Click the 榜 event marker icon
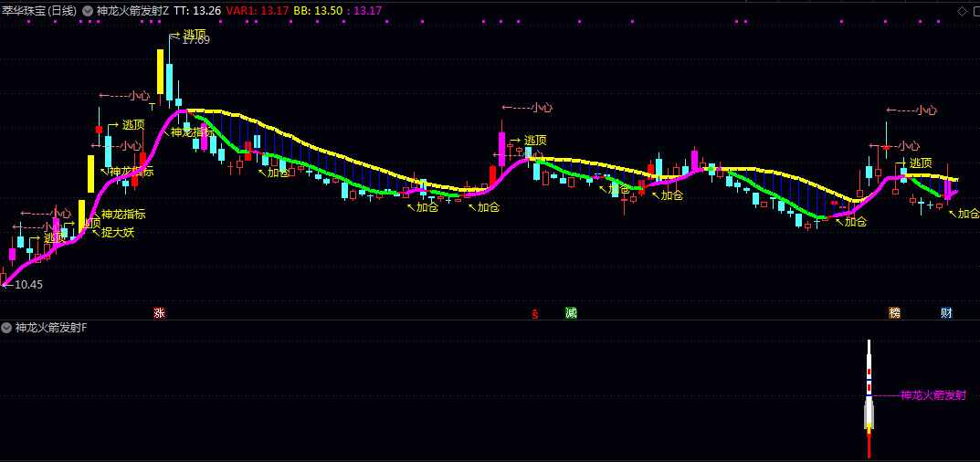This screenshot has width=980, height=462. [894, 313]
